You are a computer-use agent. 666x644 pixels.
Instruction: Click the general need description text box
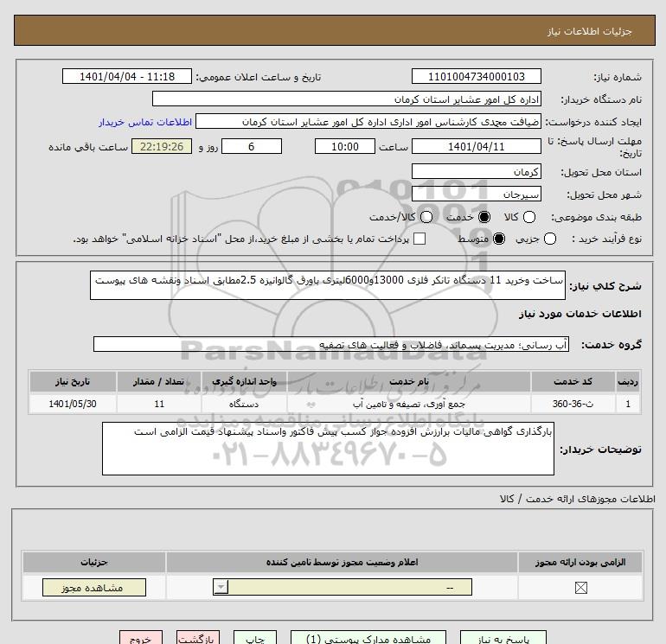328,286
